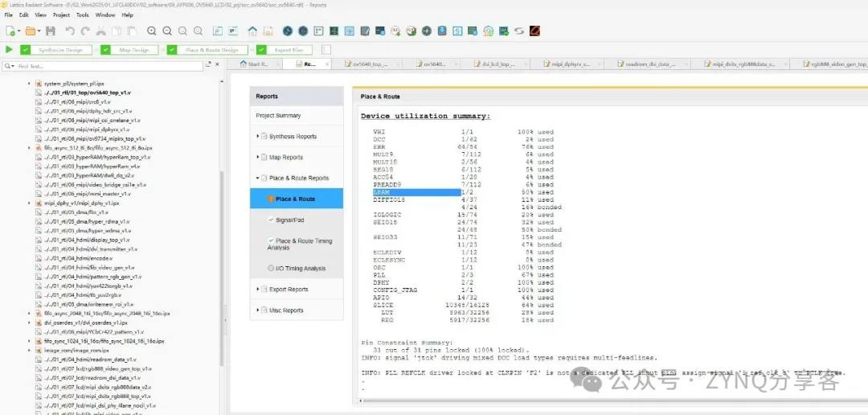The height and width of the screenshot is (415, 868).
Task: Click the cloud update toolbar icon
Action: pos(489,31)
